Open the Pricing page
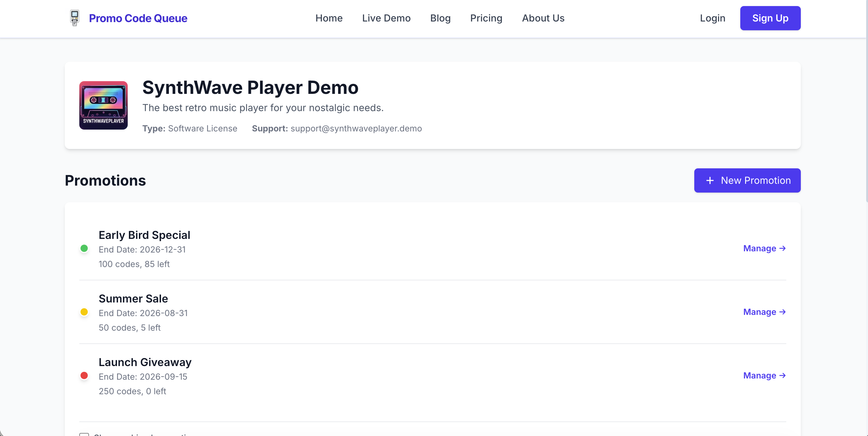The width and height of the screenshot is (868, 436). point(486,18)
